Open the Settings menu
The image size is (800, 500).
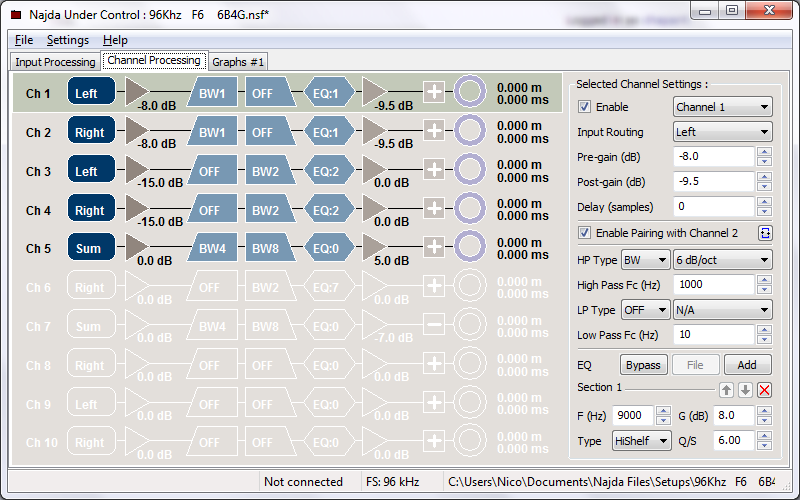click(68, 40)
